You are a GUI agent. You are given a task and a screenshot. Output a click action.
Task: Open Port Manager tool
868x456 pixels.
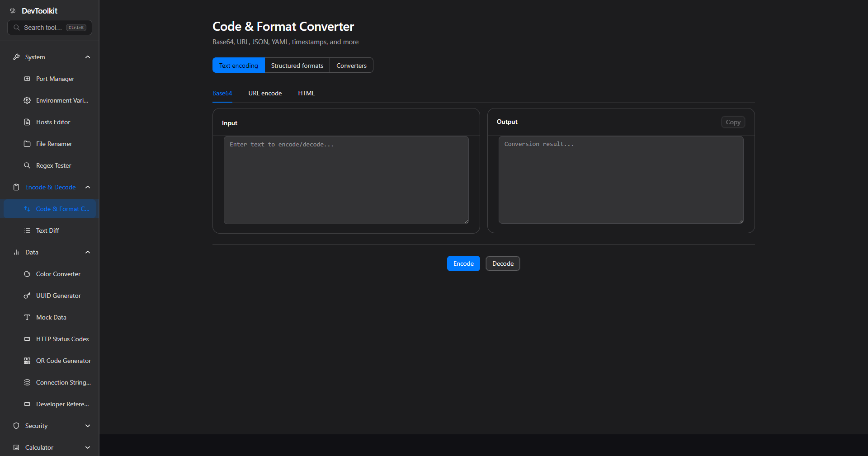pyautogui.click(x=50, y=79)
